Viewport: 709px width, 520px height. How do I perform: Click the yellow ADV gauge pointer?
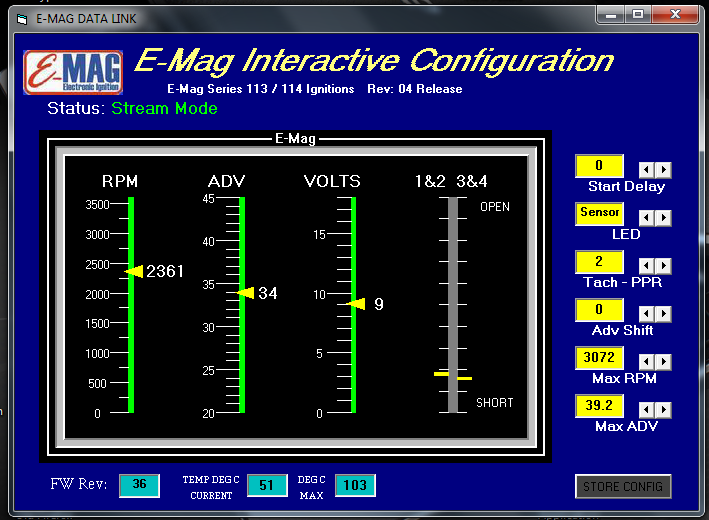pyautogui.click(x=246, y=293)
